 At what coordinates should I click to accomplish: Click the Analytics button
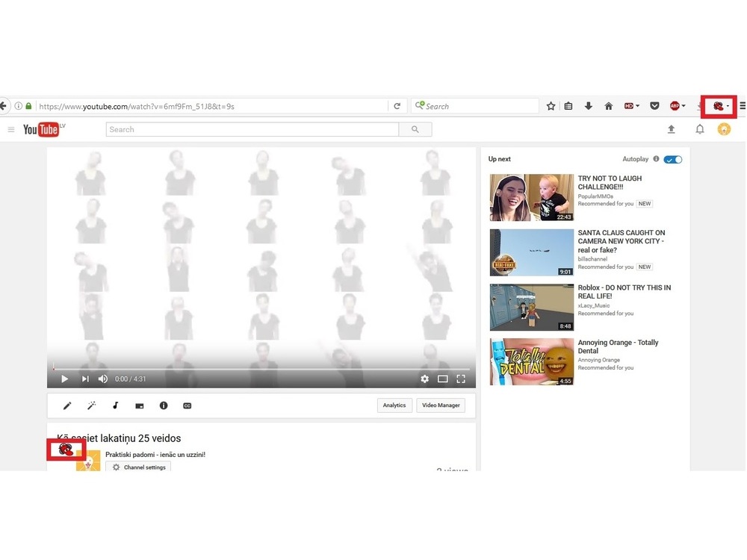(394, 405)
